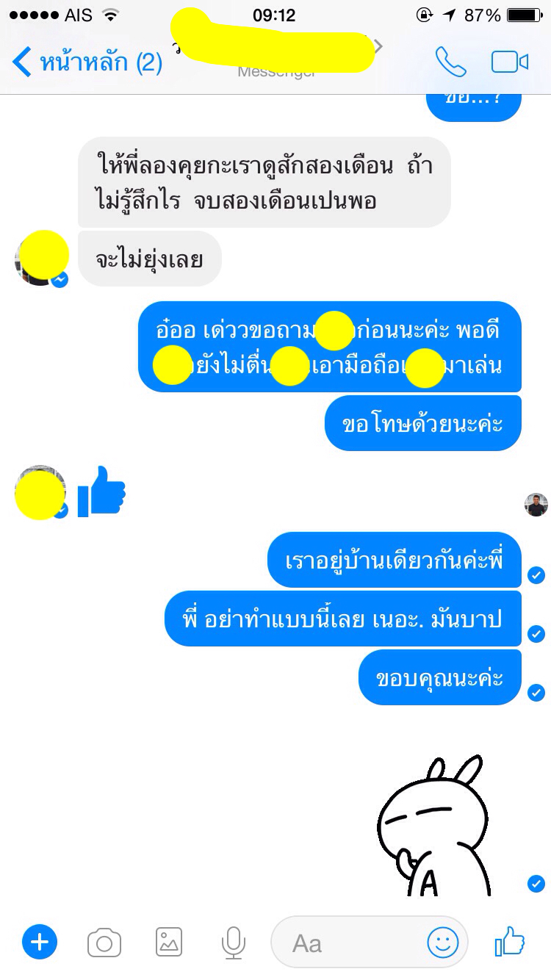Open the emoji smiley picker
The image size is (551, 980).
[x=443, y=943]
